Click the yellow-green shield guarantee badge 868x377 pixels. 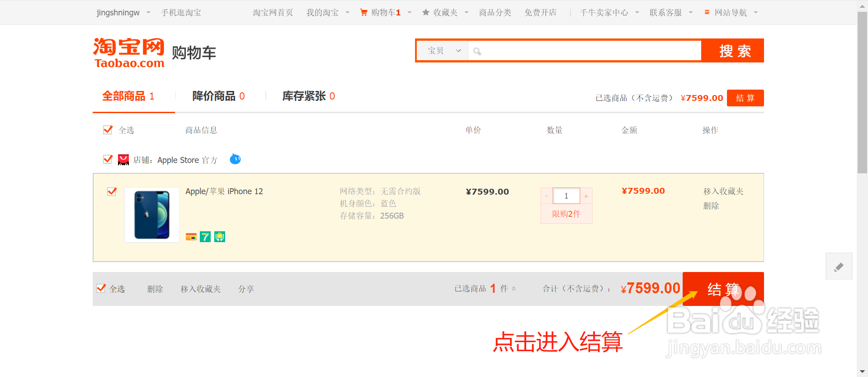tap(220, 237)
